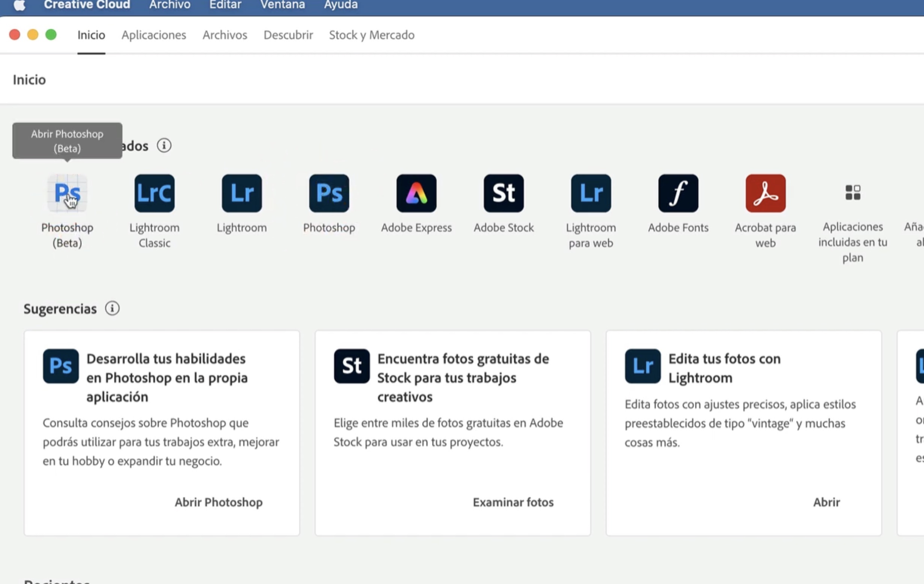924x584 pixels.
Task: Open the Adobe Fonts icon
Action: click(x=678, y=193)
